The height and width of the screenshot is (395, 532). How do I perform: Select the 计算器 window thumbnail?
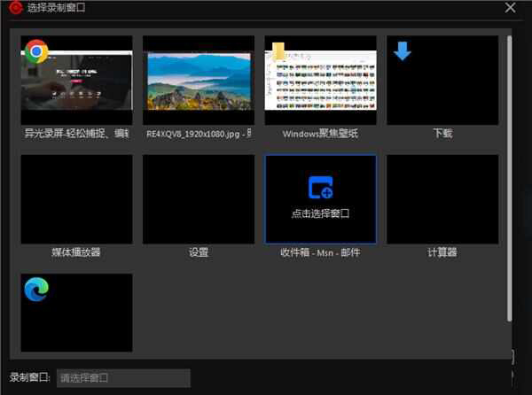442,198
